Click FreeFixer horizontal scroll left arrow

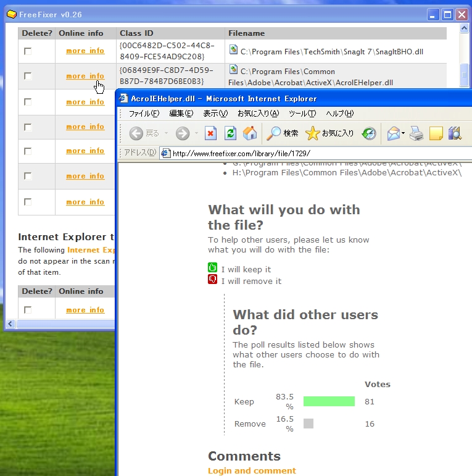[10, 324]
